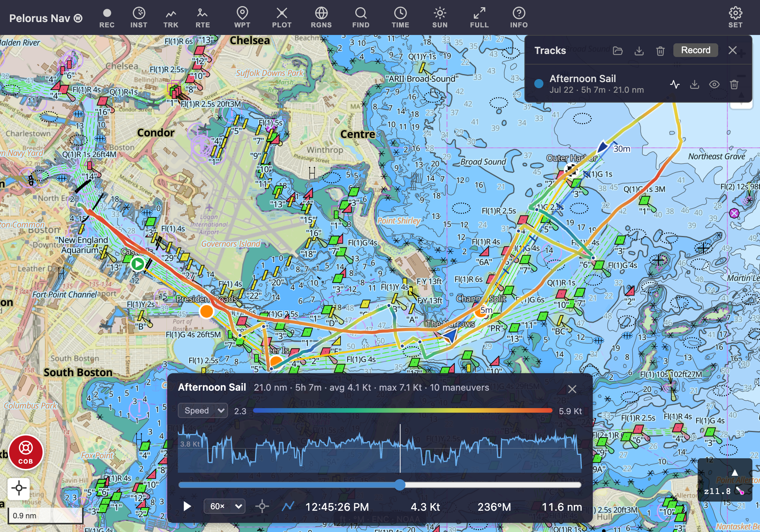
Task: Click the Record button in Tracks panel
Action: pyautogui.click(x=695, y=50)
